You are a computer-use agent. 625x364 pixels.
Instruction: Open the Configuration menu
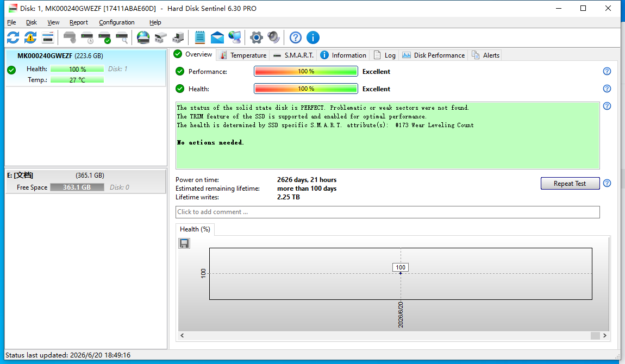117,22
